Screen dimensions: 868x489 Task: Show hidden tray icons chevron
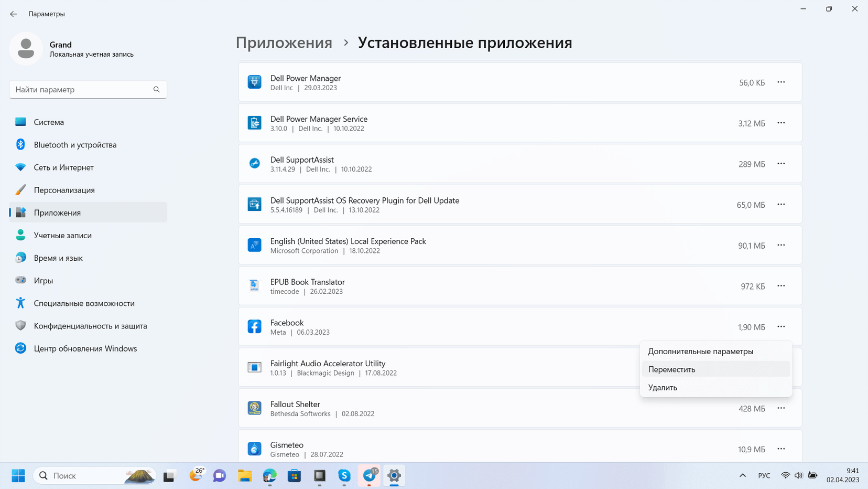(742, 475)
